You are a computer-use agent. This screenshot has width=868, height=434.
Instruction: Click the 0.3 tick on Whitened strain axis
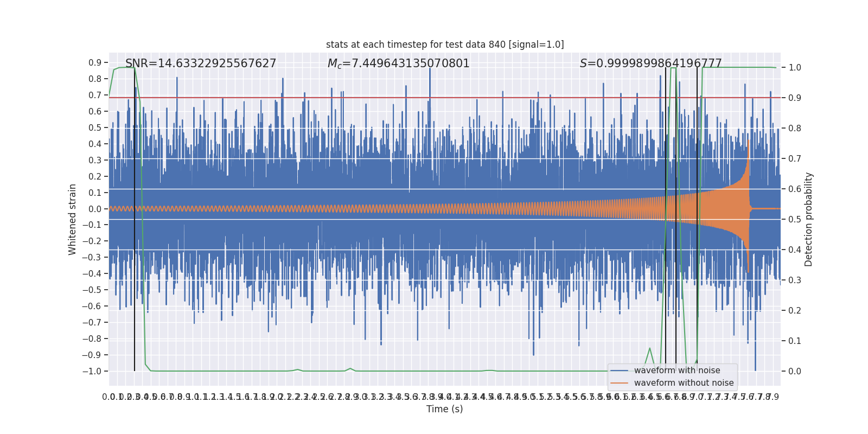(x=95, y=160)
